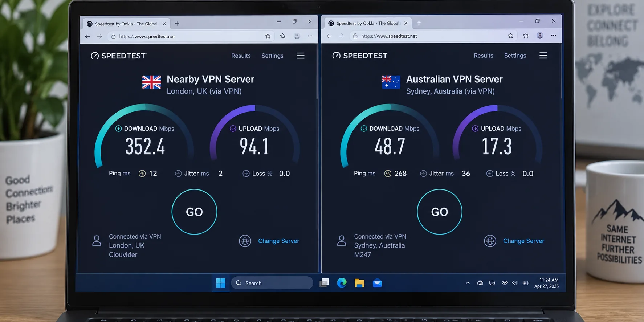This screenshot has width=644, height=322.
Task: Click the Speedtest logo in left window
Action: point(118,56)
